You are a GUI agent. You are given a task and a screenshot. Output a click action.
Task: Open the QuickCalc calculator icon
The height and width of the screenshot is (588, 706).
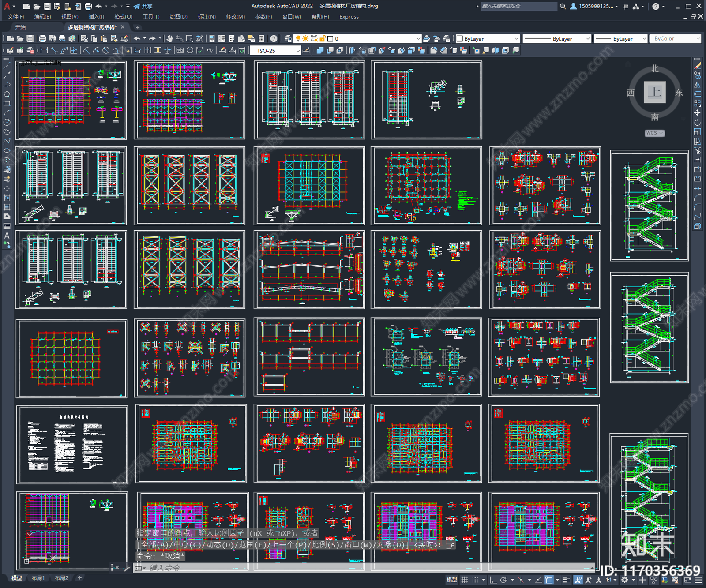click(x=261, y=39)
